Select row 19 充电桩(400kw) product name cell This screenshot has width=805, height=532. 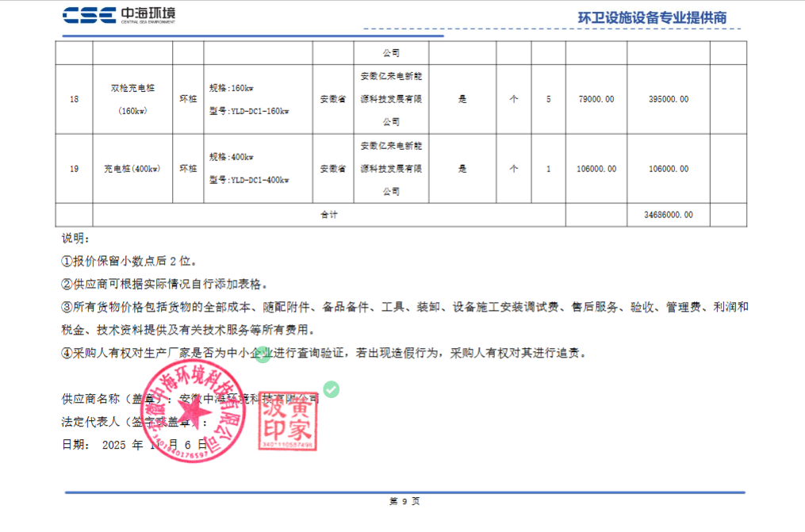point(132,169)
